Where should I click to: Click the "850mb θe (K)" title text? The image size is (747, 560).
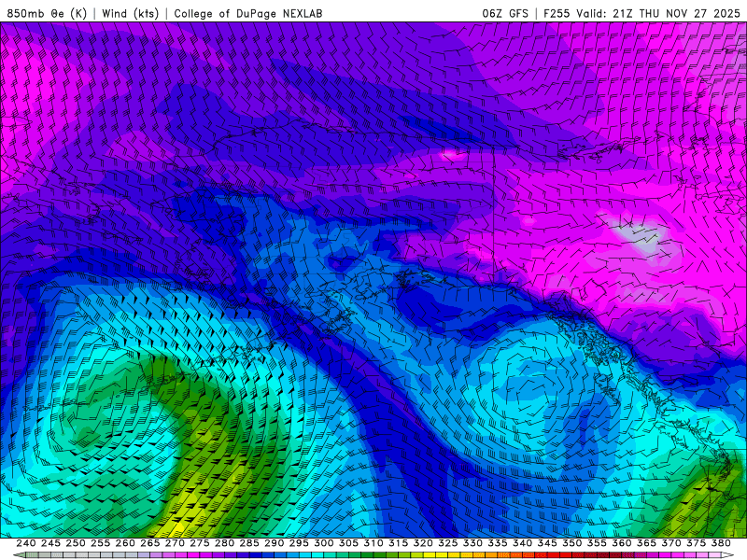[47, 13]
